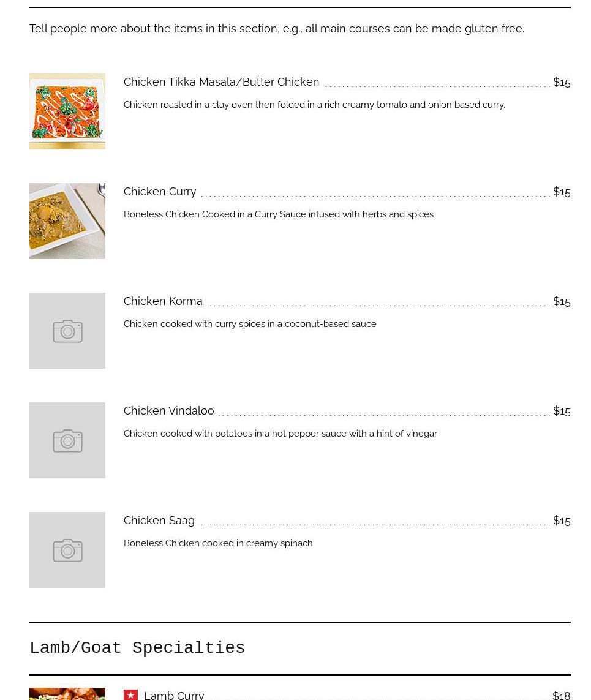Screen dimensions: 591x700
Task: Select the Chicken Tikka Masala/Butter Chicken title
Action: click(221, 82)
